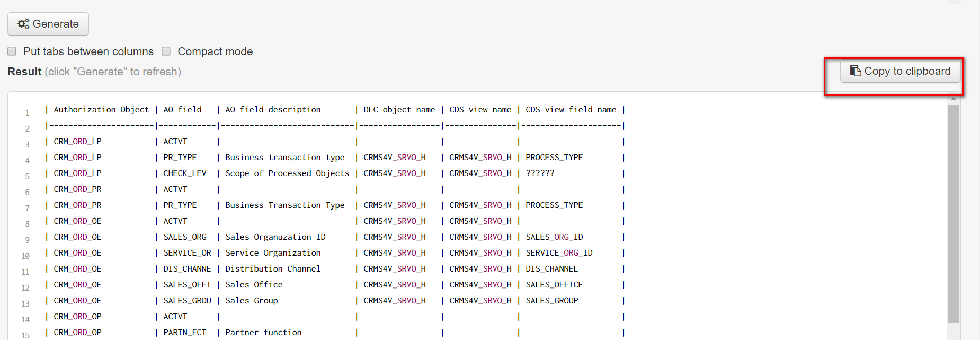980x340 pixels.
Task: Click line number 1 in gutter
Action: click(28, 113)
